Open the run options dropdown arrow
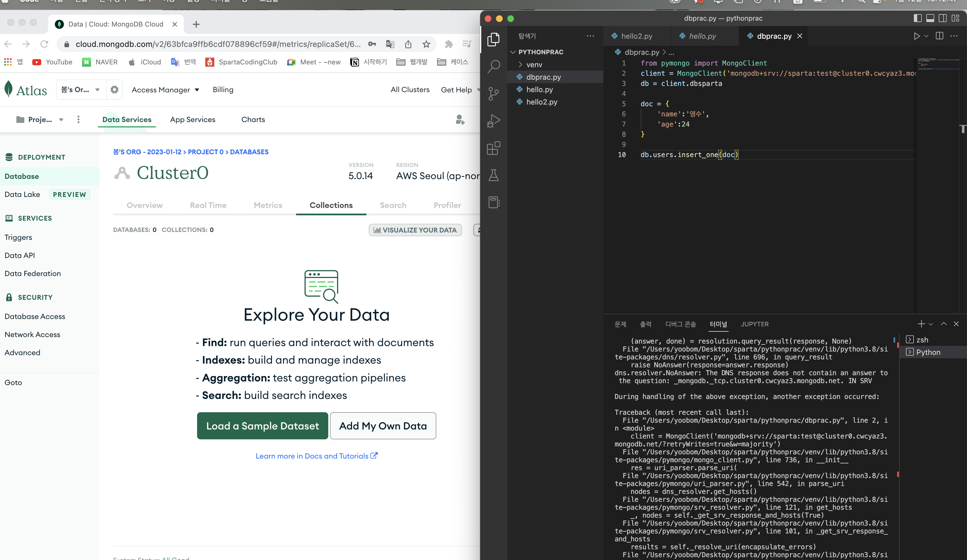The width and height of the screenshot is (967, 560). (x=926, y=36)
